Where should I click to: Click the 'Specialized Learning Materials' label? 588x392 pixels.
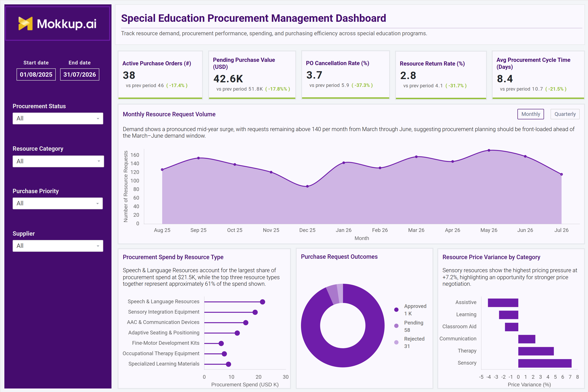tap(164, 364)
